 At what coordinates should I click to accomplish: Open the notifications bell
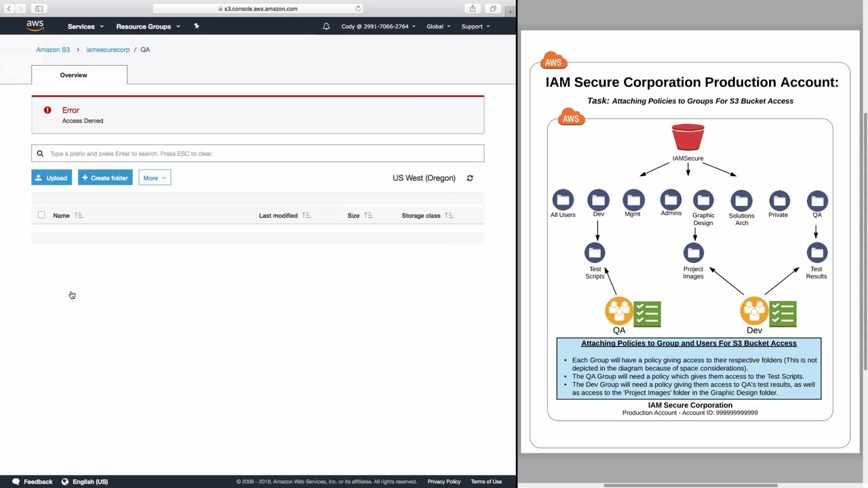pos(326,26)
